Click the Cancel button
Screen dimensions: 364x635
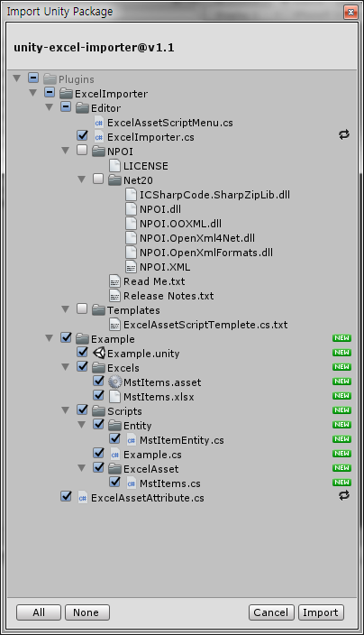click(271, 612)
